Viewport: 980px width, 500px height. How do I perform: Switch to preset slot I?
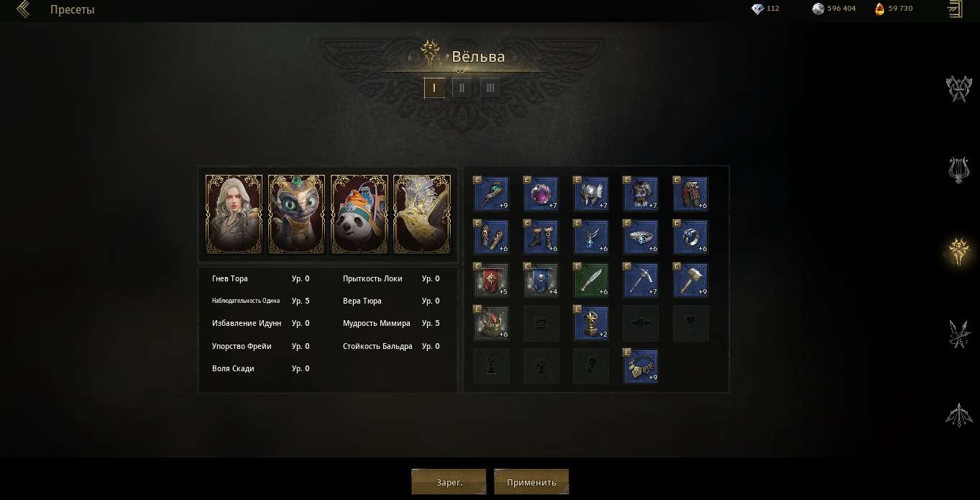(434, 88)
